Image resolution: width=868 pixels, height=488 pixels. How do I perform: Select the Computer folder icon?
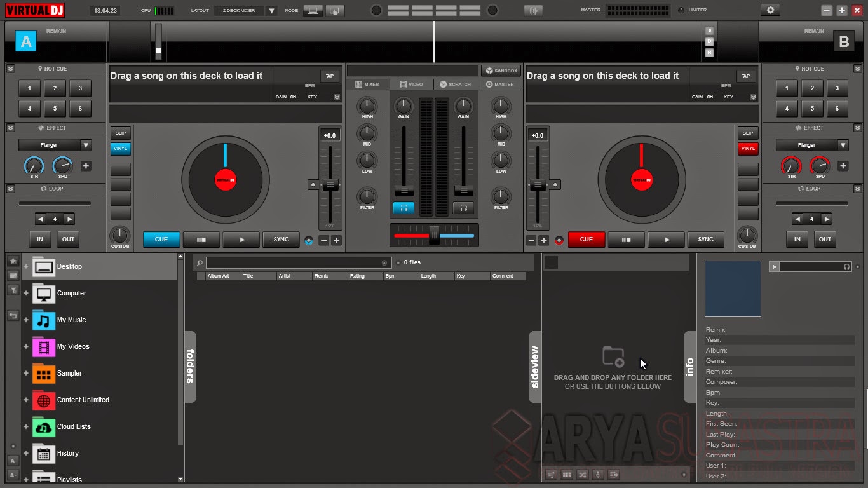coord(44,293)
